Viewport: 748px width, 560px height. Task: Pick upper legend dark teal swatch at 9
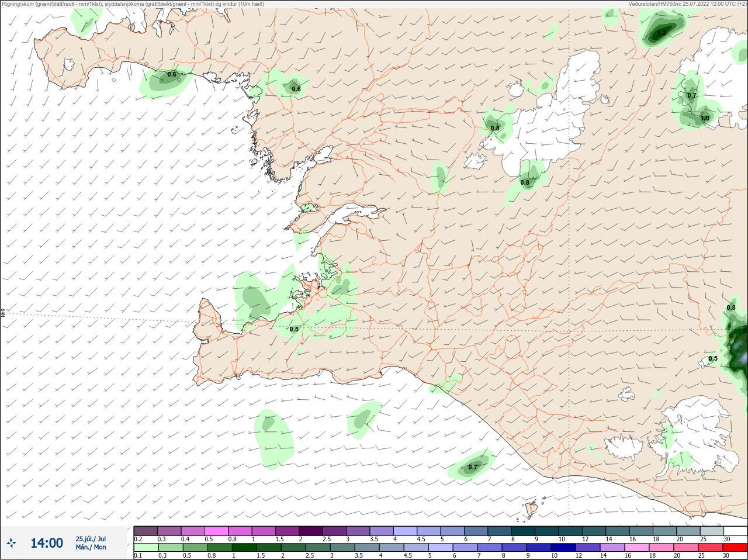pyautogui.click(x=546, y=530)
